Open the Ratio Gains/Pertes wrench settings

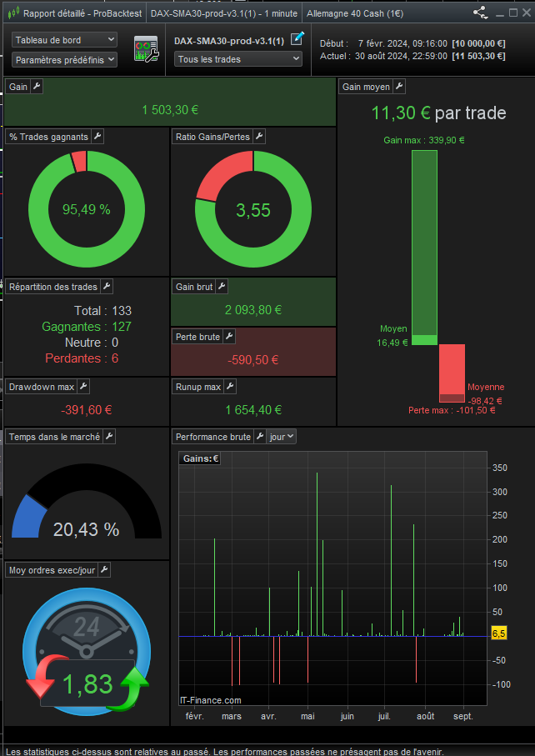(259, 137)
